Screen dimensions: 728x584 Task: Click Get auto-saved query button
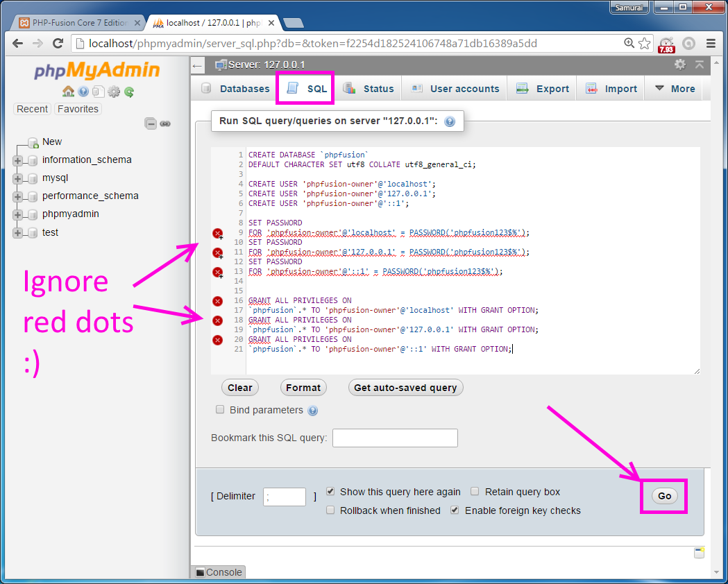click(405, 388)
